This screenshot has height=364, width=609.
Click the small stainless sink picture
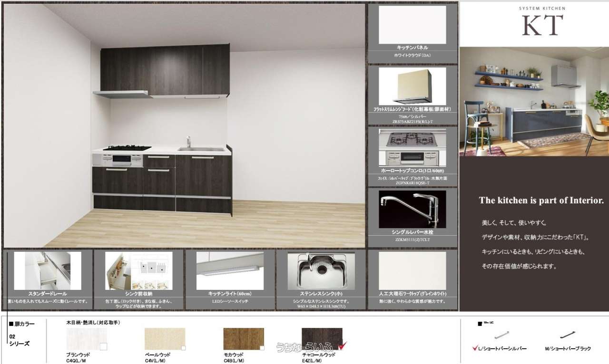(321, 270)
